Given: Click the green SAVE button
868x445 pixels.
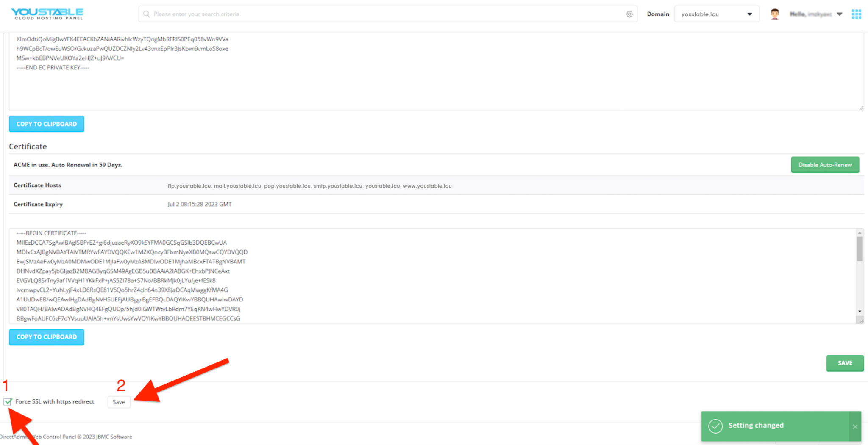Looking at the screenshot, I should 844,363.
